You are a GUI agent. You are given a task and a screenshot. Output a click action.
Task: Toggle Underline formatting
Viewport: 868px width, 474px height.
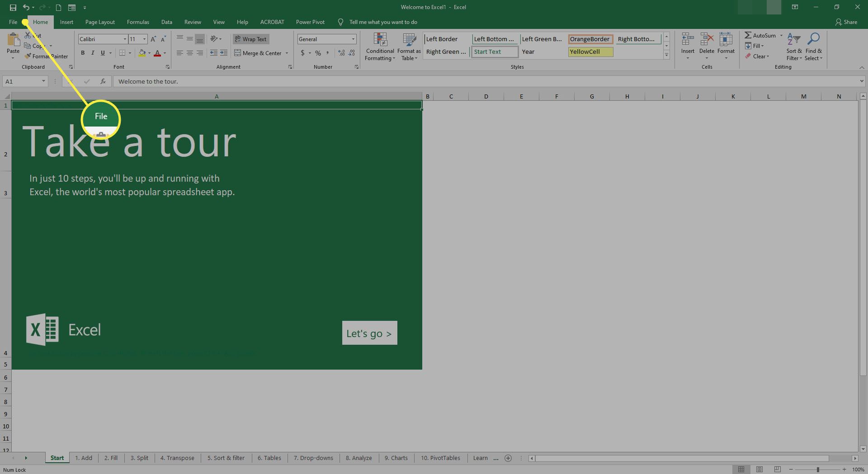[103, 53]
